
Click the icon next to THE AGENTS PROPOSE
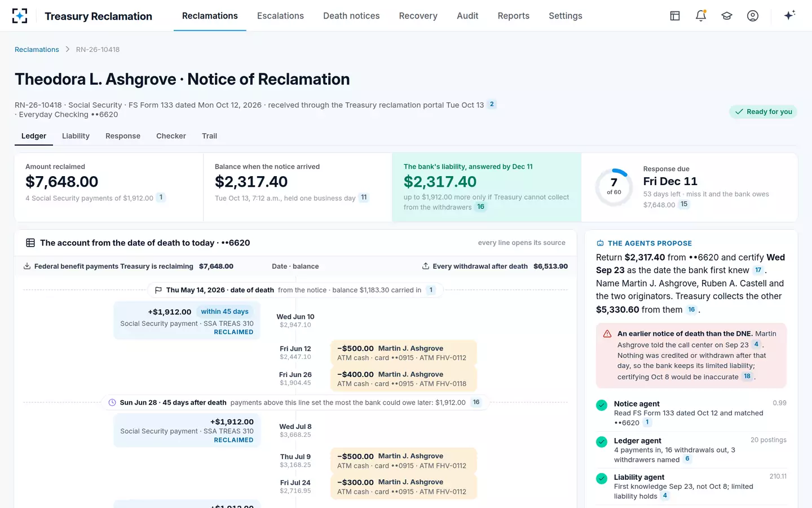tap(600, 243)
